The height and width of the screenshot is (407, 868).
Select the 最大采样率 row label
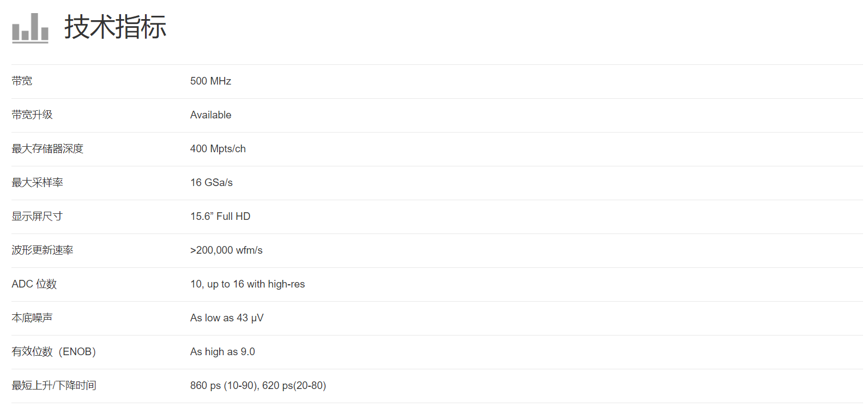37,183
